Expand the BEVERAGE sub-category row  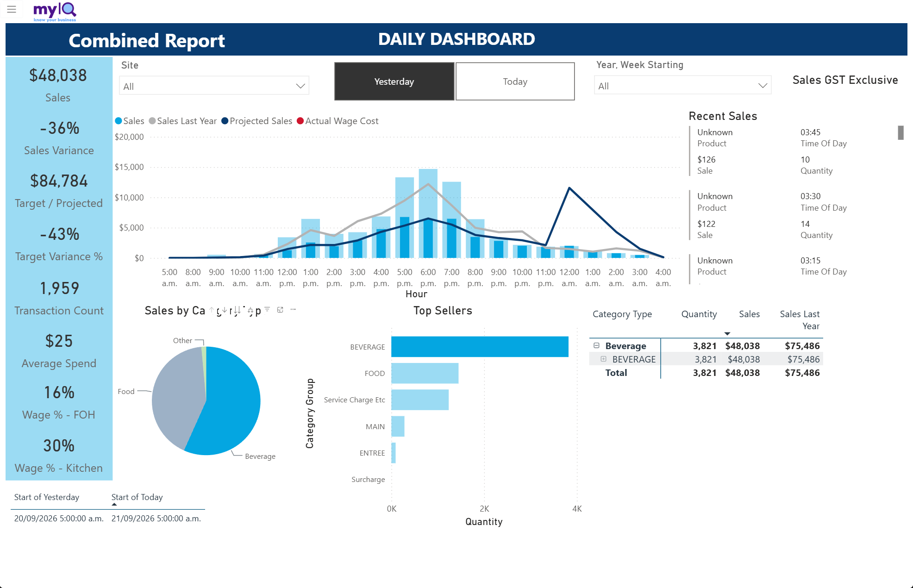(604, 359)
